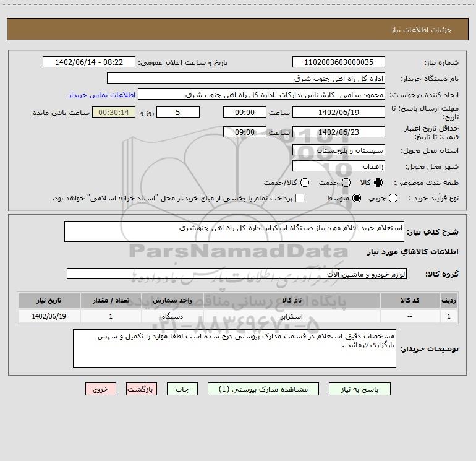Image resolution: width=476 pixels, height=461 pixels.
Task: Click the نام کالا column header
Action: pyautogui.click(x=291, y=301)
